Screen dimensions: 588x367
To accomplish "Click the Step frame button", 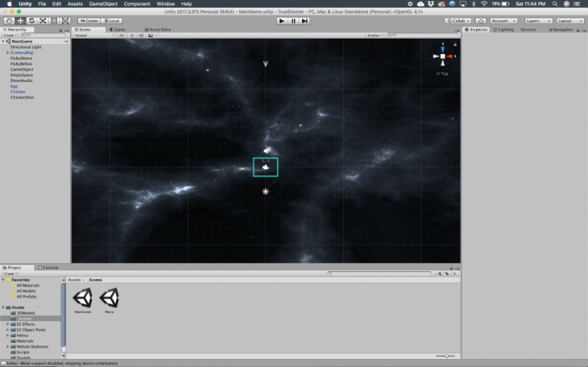I will (x=304, y=20).
